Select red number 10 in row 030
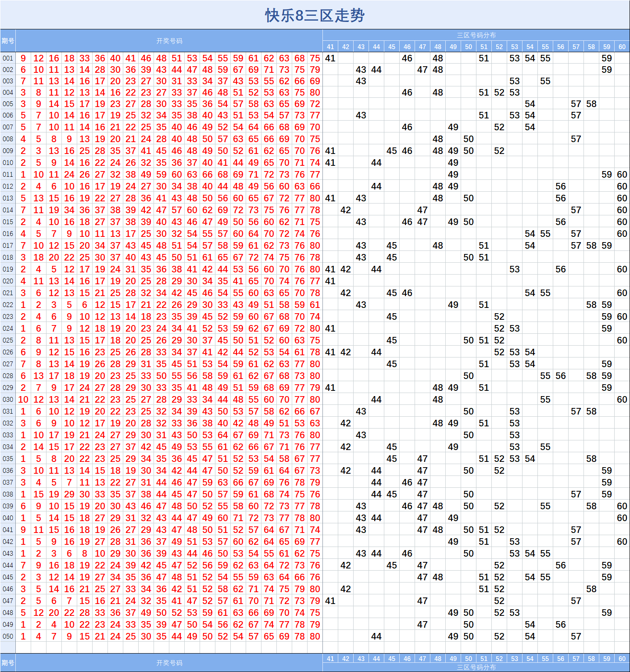Viewport: 630px width, 672px height. 23,400
